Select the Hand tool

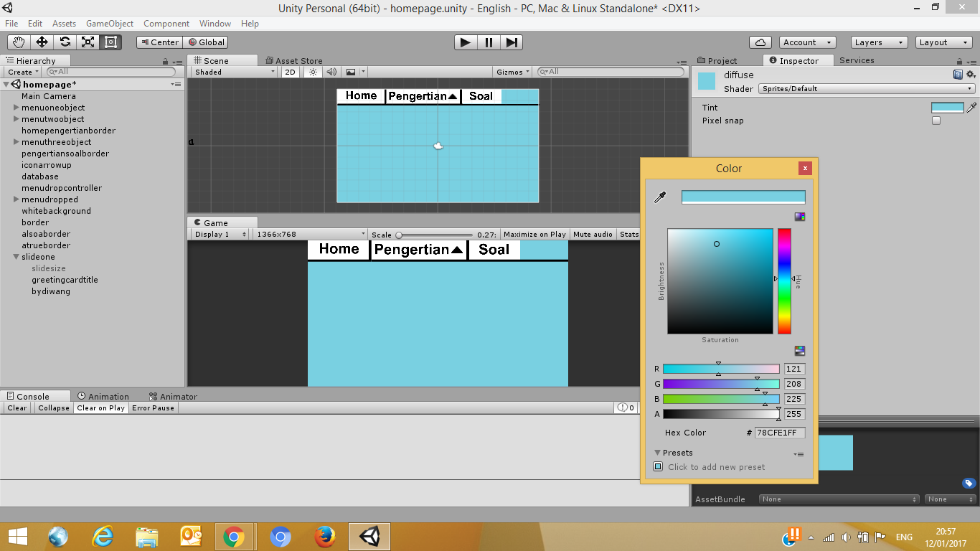19,42
